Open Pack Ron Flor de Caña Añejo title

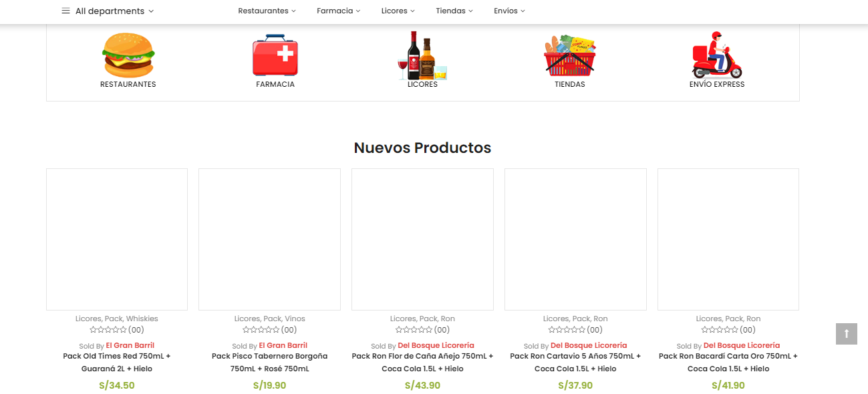(x=422, y=362)
